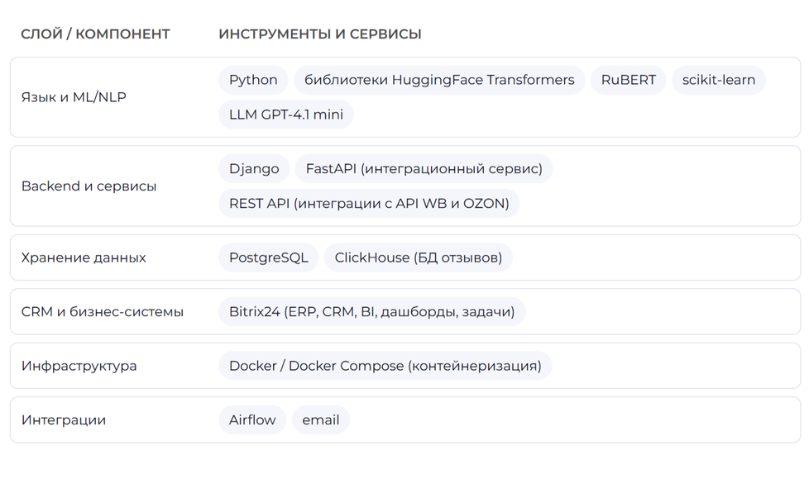
Task: Select the email tag chip
Action: click(321, 420)
